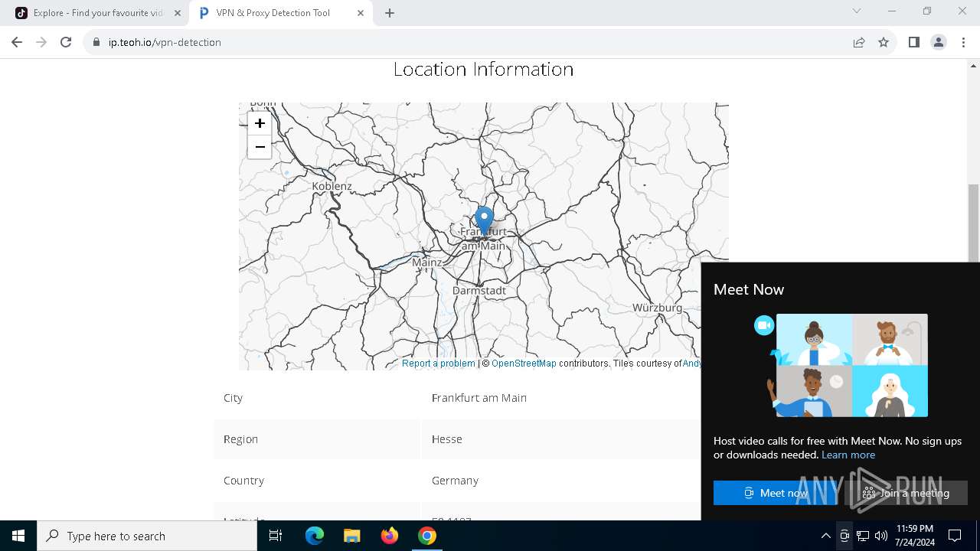Image resolution: width=980 pixels, height=551 pixels.
Task: Click the Würzburg label on the map
Action: (x=658, y=308)
